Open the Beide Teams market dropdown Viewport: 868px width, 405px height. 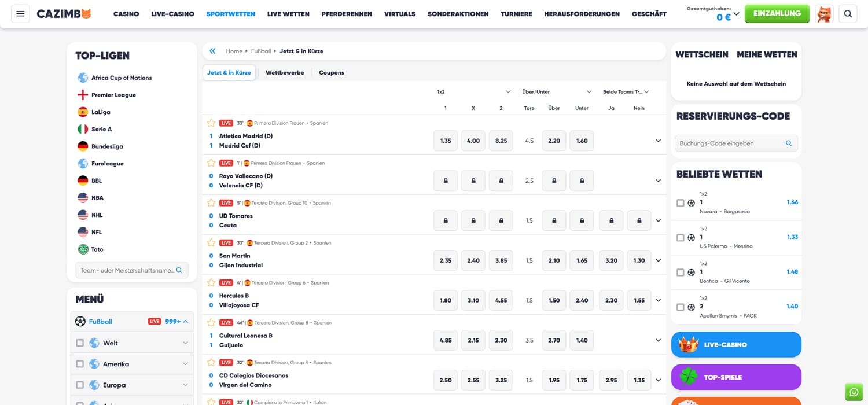click(646, 92)
